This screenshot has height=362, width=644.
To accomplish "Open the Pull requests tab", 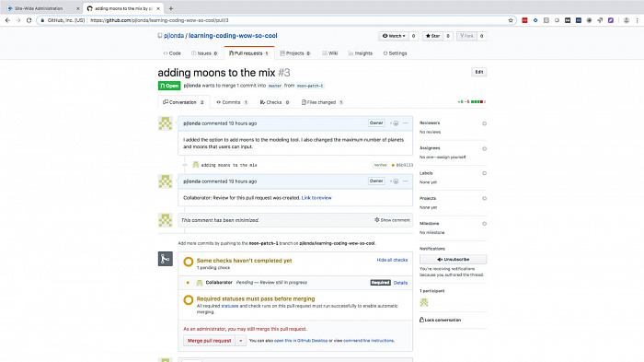I will click(x=248, y=53).
